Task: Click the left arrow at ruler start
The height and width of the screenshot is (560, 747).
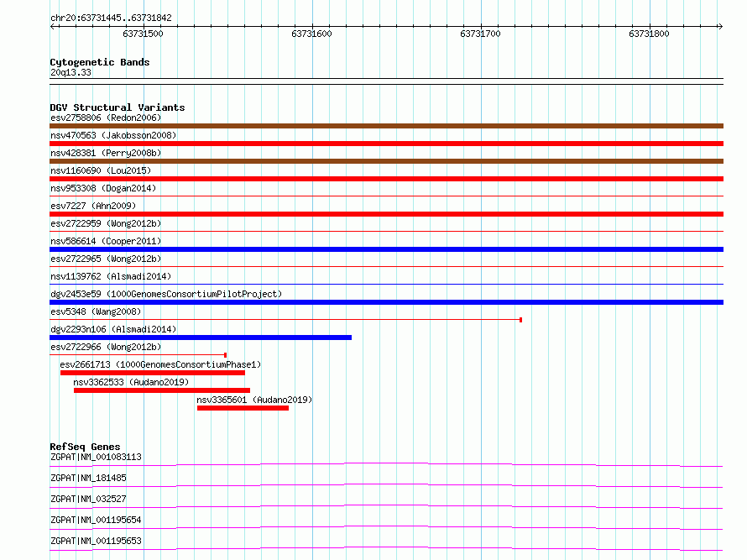Action: (x=53, y=26)
